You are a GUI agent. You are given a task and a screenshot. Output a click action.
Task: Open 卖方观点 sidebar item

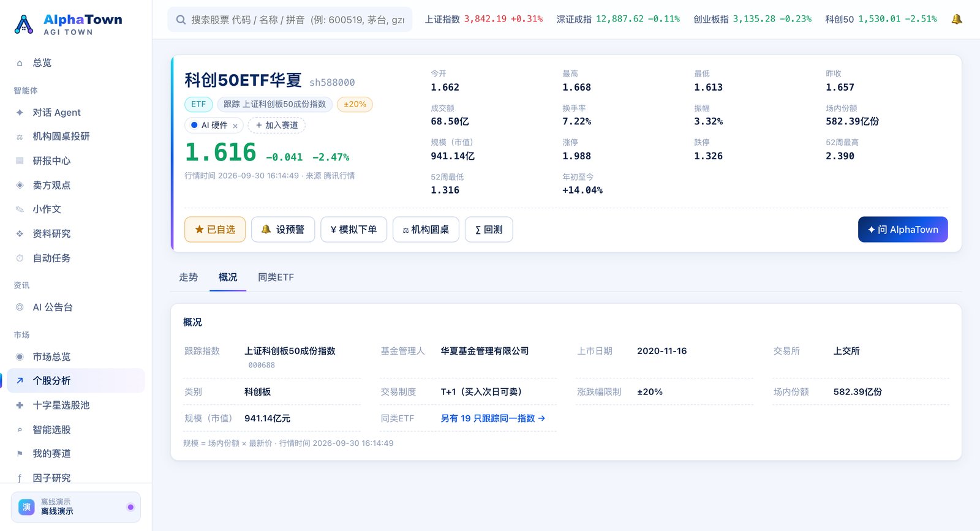click(x=76, y=186)
